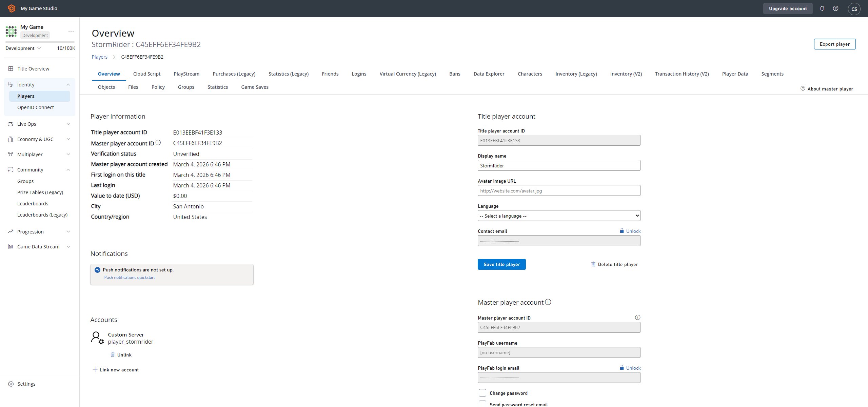The height and width of the screenshot is (407, 868).
Task: Collapse the Community section chevron
Action: [x=68, y=170]
